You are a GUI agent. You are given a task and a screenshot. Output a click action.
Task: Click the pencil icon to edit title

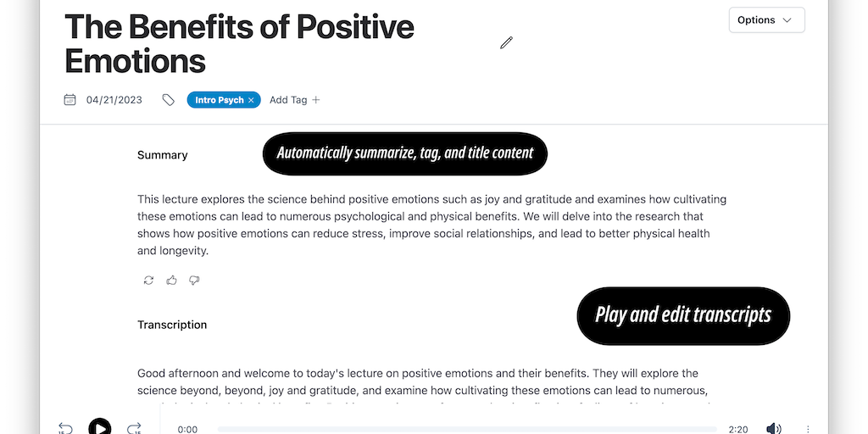pyautogui.click(x=506, y=42)
